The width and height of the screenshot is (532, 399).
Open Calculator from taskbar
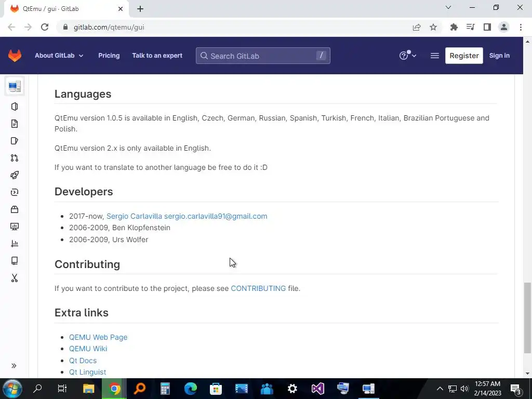(x=165, y=389)
